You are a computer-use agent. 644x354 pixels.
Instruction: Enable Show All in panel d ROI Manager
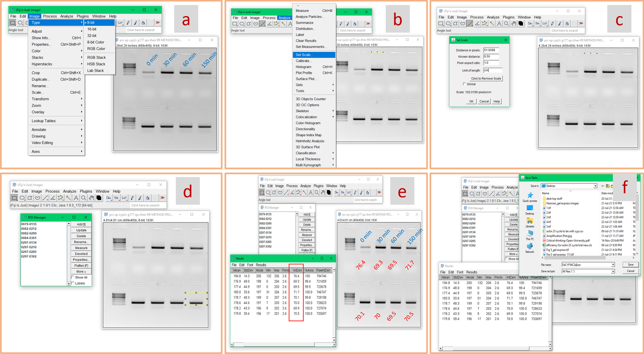point(73,277)
